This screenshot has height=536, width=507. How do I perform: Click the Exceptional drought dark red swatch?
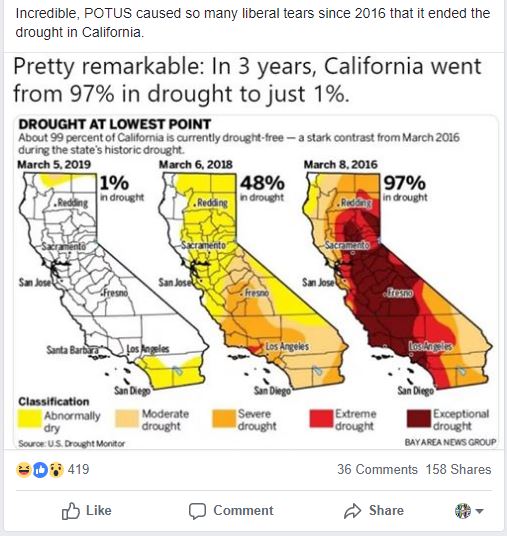coord(419,419)
